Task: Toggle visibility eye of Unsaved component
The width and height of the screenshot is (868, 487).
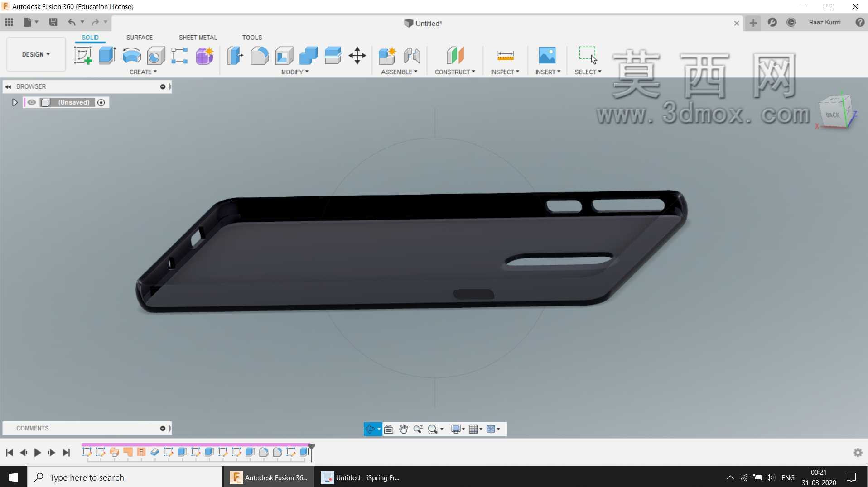Action: [32, 102]
